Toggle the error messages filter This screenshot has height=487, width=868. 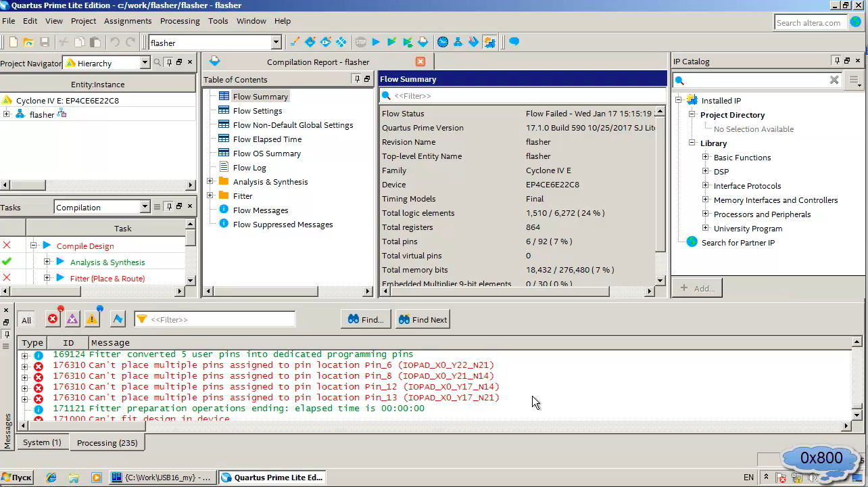[x=53, y=319]
